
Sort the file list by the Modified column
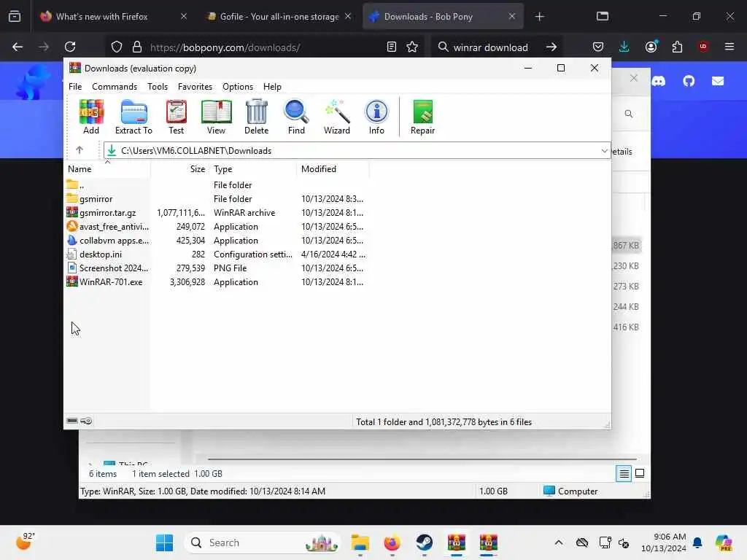pos(333,169)
